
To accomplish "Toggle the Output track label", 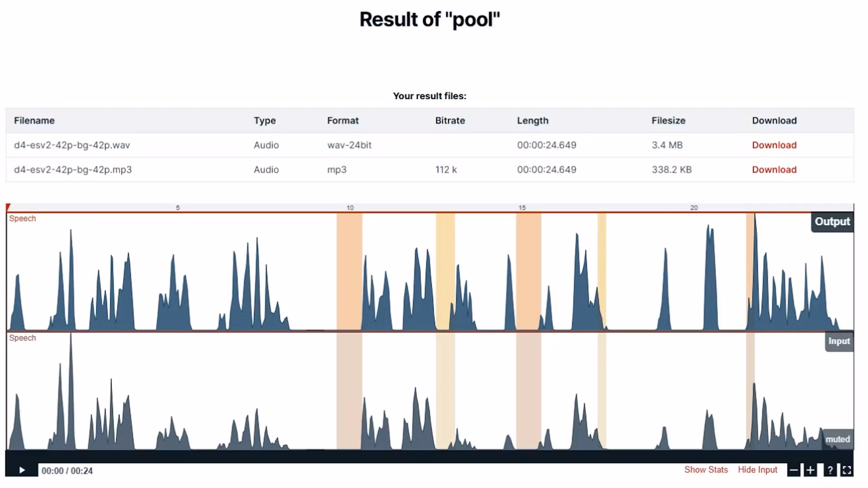I will (x=832, y=222).
